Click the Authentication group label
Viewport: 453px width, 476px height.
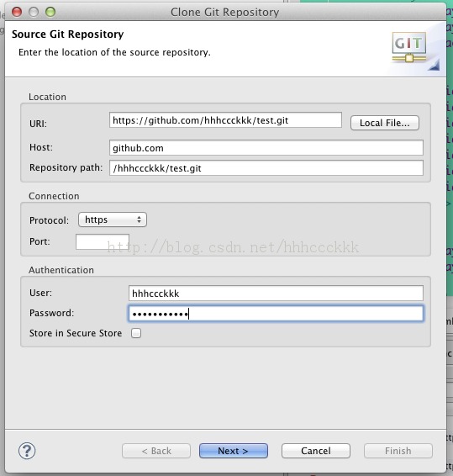[61, 270]
